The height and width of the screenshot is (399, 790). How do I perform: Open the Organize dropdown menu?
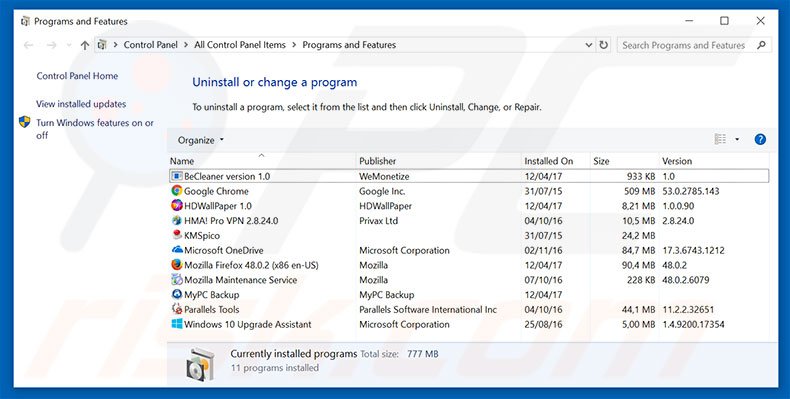201,140
